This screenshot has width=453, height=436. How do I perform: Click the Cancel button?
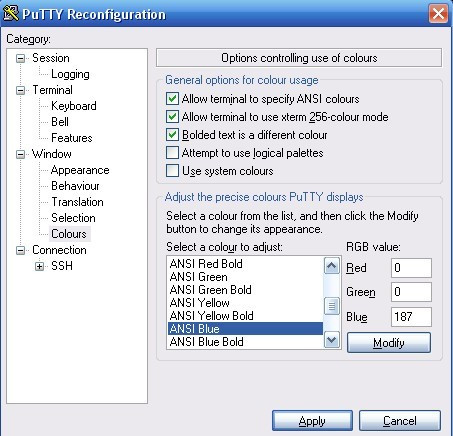[x=400, y=421]
